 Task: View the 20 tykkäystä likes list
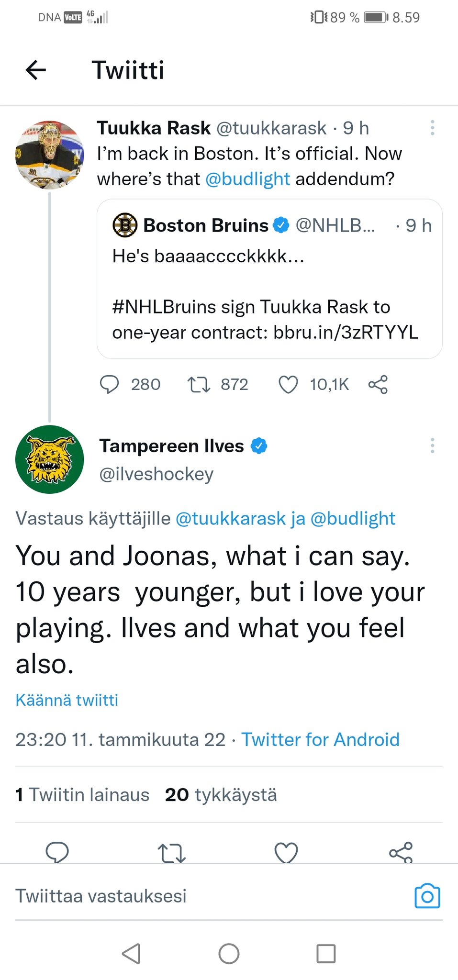pos(221,795)
